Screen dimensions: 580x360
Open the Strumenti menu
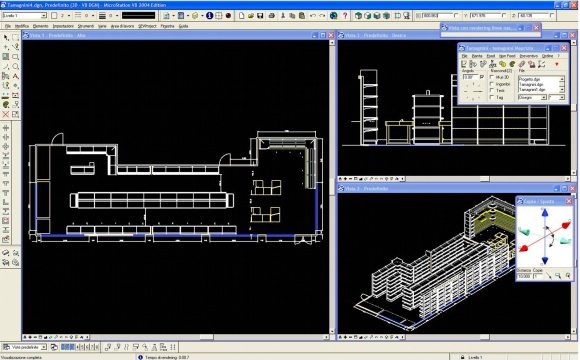click(x=86, y=26)
